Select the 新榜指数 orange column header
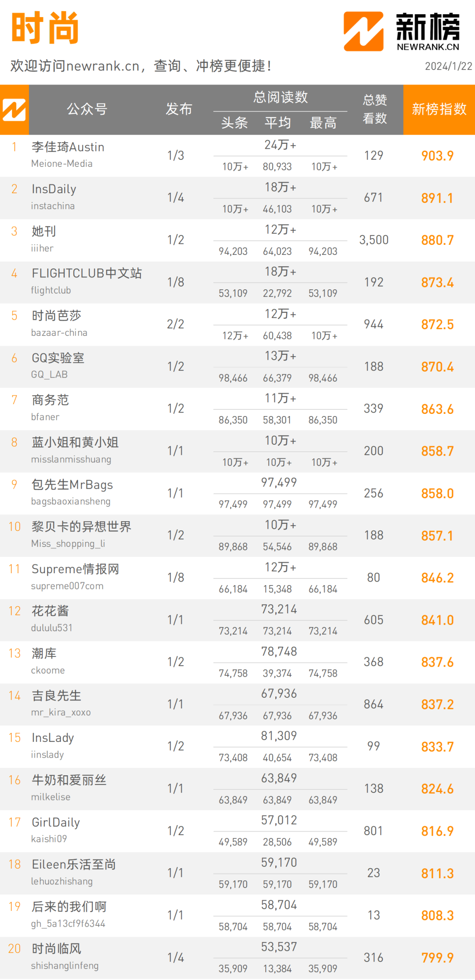Viewport: 475px width, 980px height. click(x=439, y=109)
